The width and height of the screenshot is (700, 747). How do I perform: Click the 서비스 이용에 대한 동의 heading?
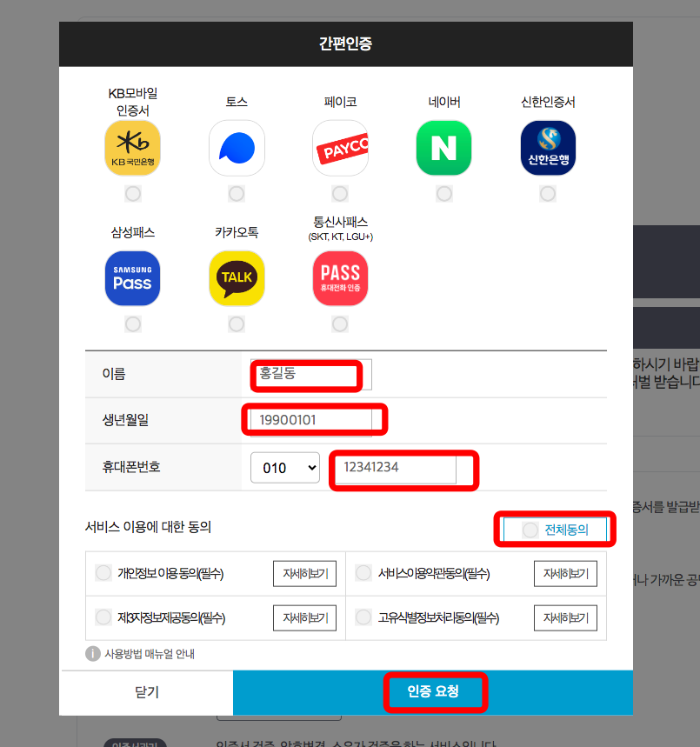(x=148, y=527)
